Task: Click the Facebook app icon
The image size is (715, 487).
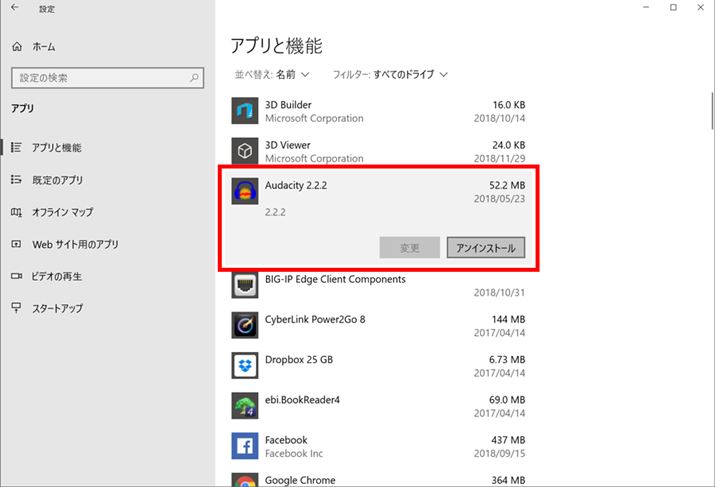Action: tap(245, 446)
